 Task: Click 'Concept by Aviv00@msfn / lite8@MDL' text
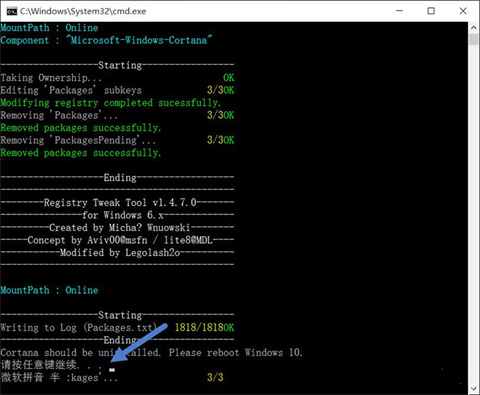120,240
